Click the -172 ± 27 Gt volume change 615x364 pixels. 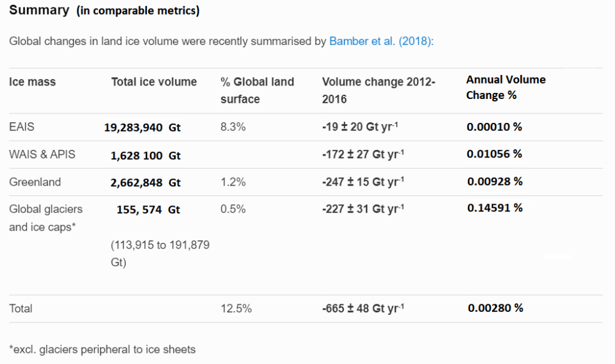(363, 154)
